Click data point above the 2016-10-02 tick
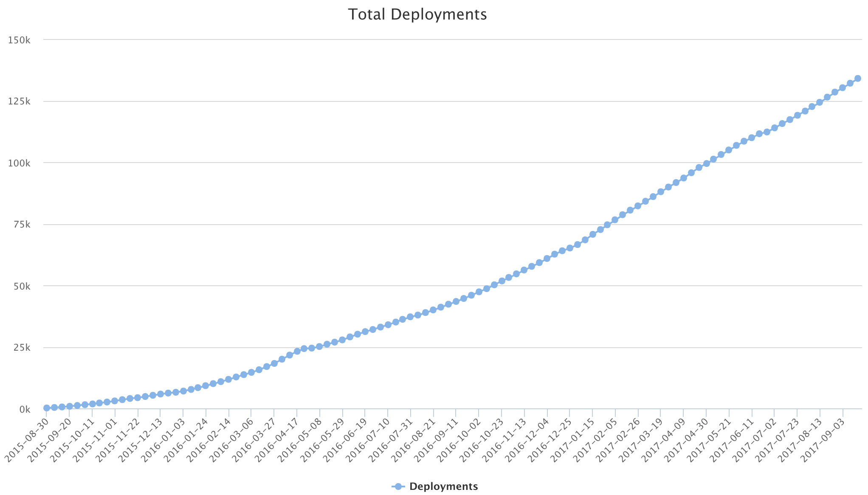 pos(479,292)
